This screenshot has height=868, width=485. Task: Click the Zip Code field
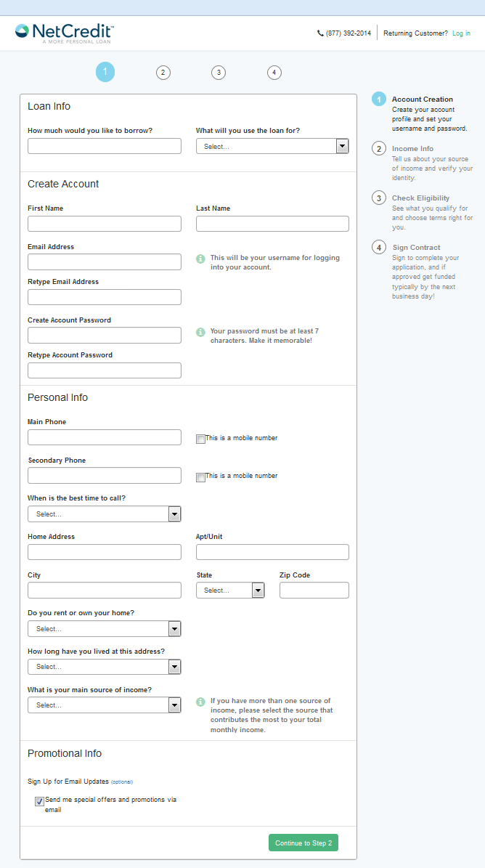tap(314, 590)
